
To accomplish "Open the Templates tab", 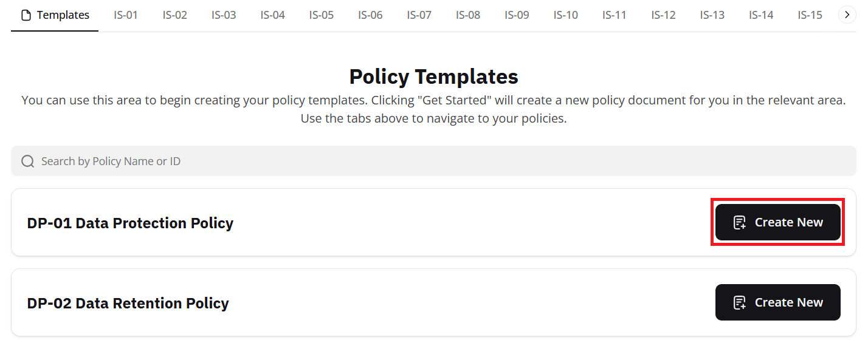I will click(x=55, y=15).
